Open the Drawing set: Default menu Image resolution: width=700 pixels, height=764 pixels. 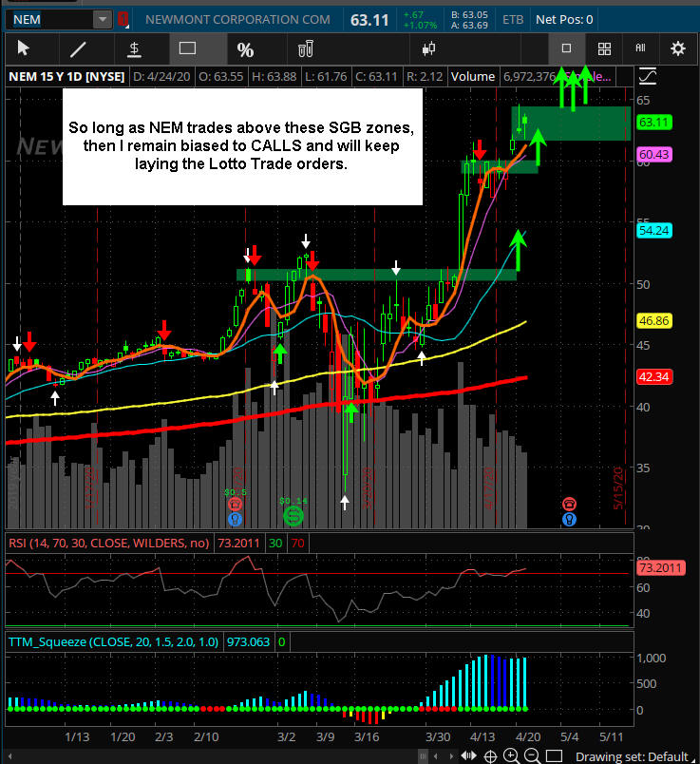(633, 756)
